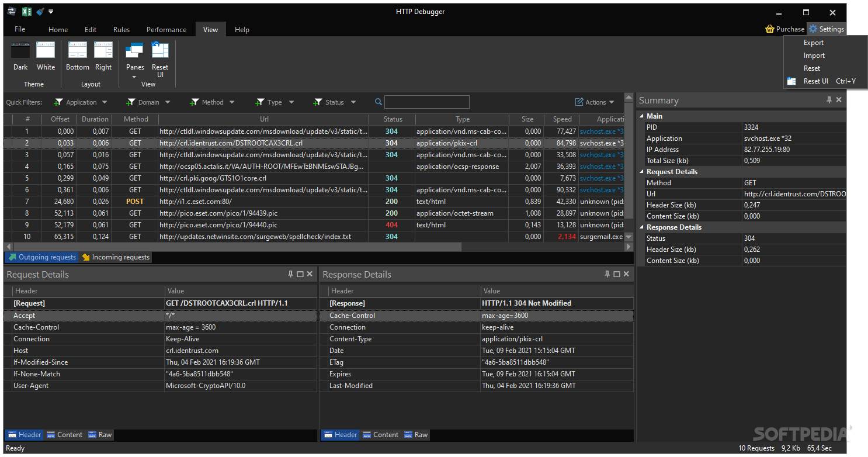Screen dimensions: 868x457
Task: Click the request grid scroll down arrow
Action: pyautogui.click(x=629, y=237)
